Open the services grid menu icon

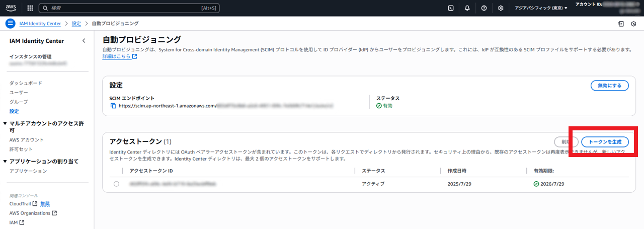(x=30, y=8)
